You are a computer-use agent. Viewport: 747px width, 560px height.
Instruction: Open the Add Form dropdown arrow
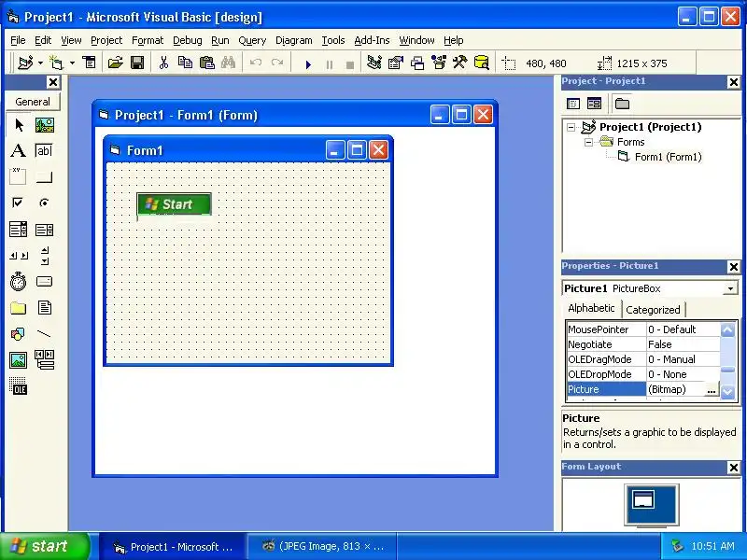tap(72, 63)
